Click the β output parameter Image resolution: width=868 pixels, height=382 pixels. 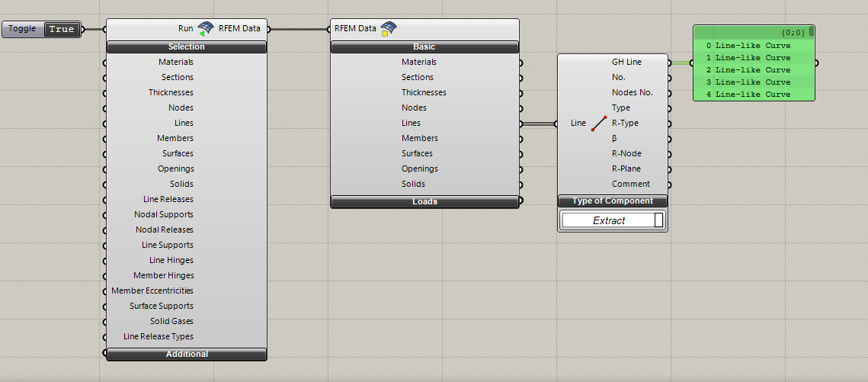(x=614, y=139)
